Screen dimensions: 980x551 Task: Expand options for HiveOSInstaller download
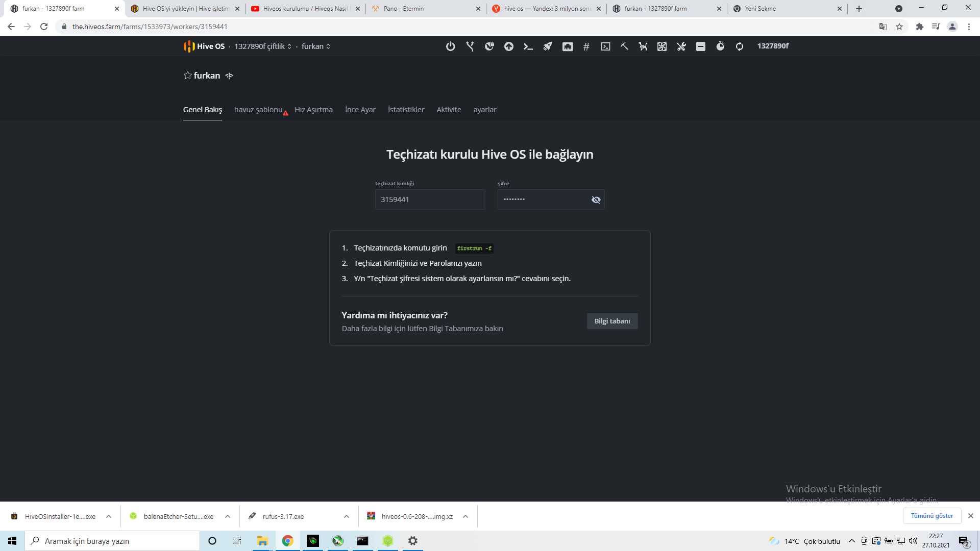[109, 516]
